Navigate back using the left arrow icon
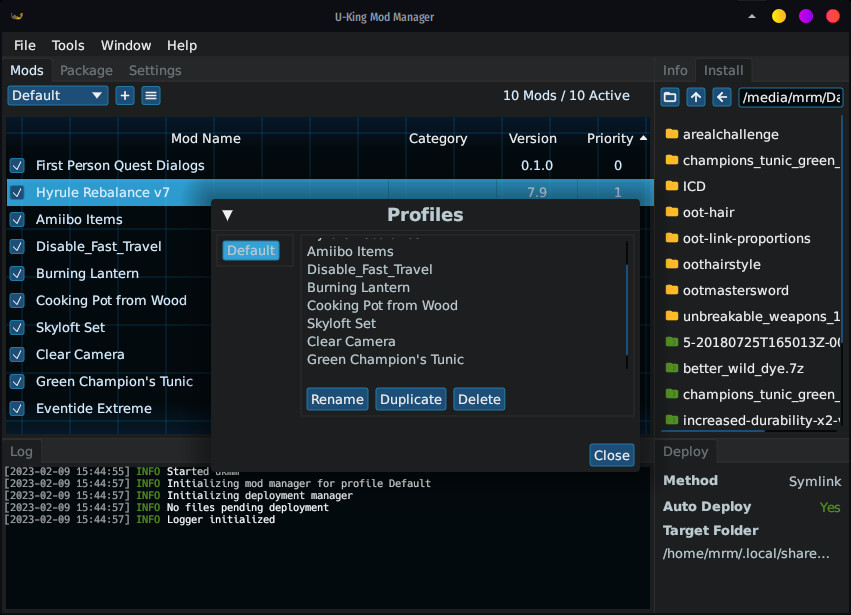851x615 pixels. 721,97
